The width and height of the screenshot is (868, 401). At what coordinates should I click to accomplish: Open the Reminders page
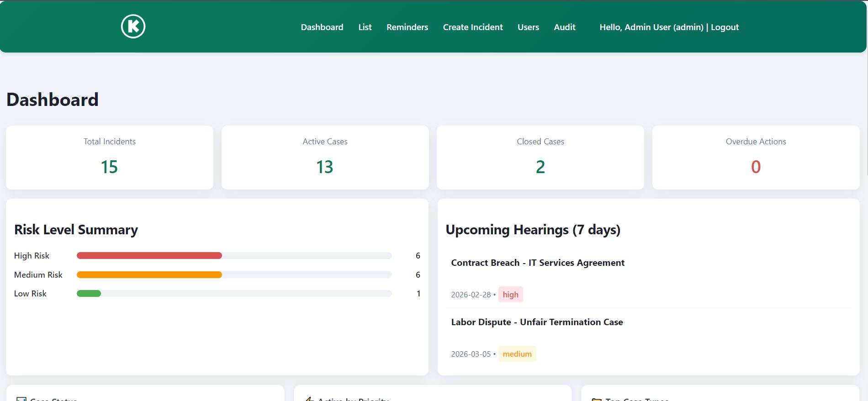tap(407, 27)
